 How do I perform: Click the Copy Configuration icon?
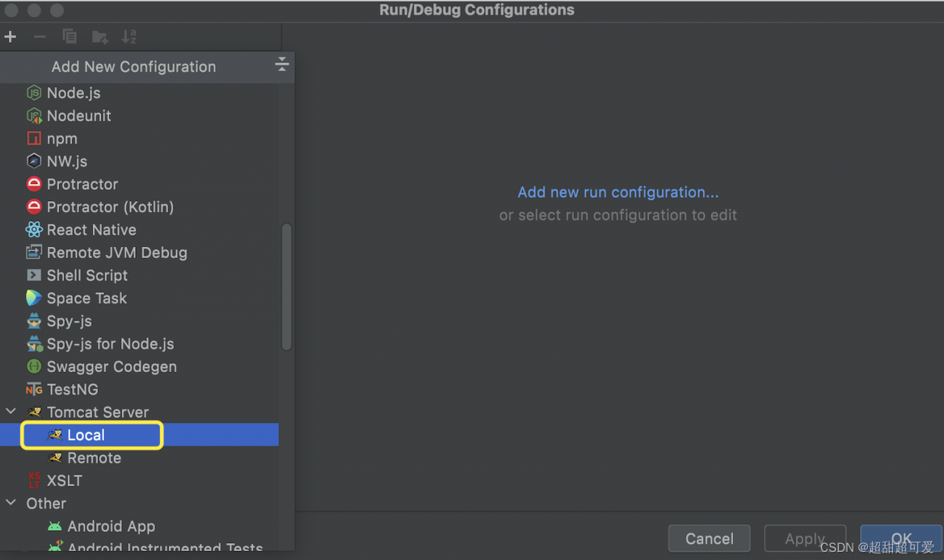click(69, 37)
